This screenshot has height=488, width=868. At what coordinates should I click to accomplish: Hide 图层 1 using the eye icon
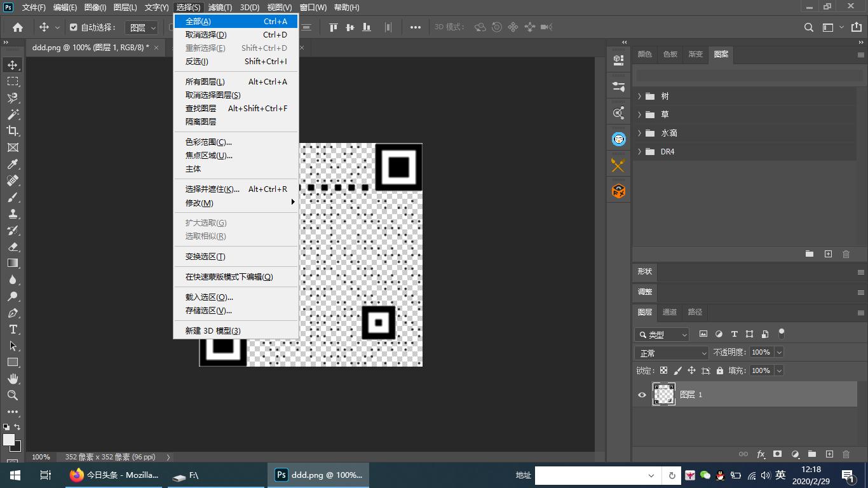point(642,395)
